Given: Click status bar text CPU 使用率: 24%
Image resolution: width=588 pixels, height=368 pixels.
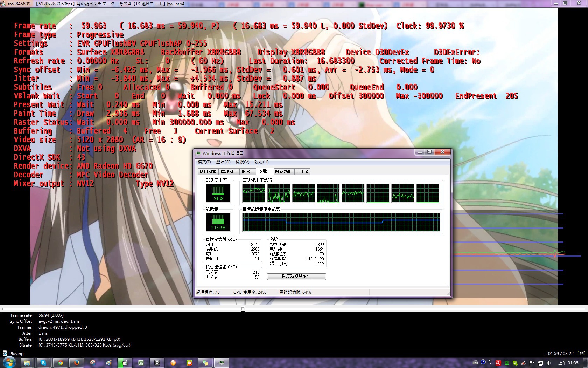Looking at the screenshot, I should pyautogui.click(x=250, y=292).
